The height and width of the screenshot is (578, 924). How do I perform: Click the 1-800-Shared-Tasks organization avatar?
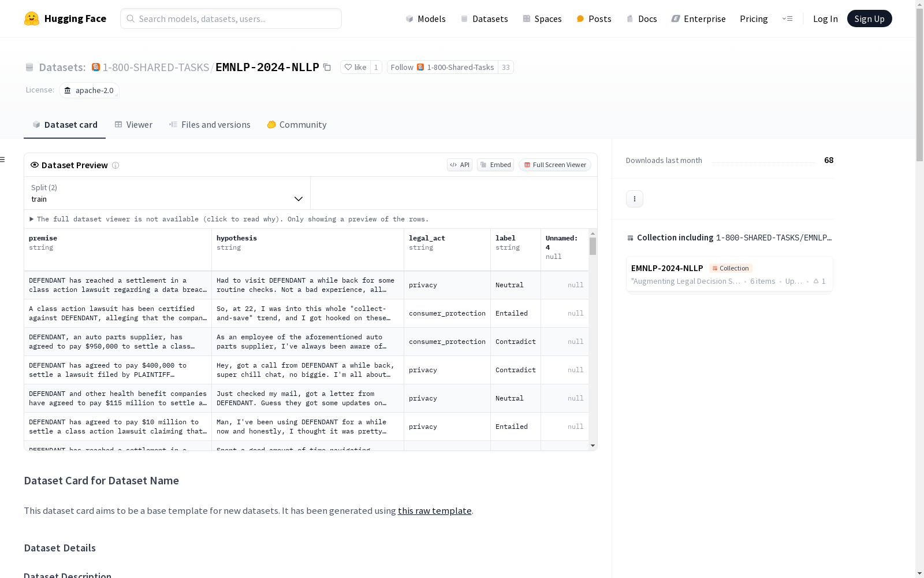(x=96, y=67)
